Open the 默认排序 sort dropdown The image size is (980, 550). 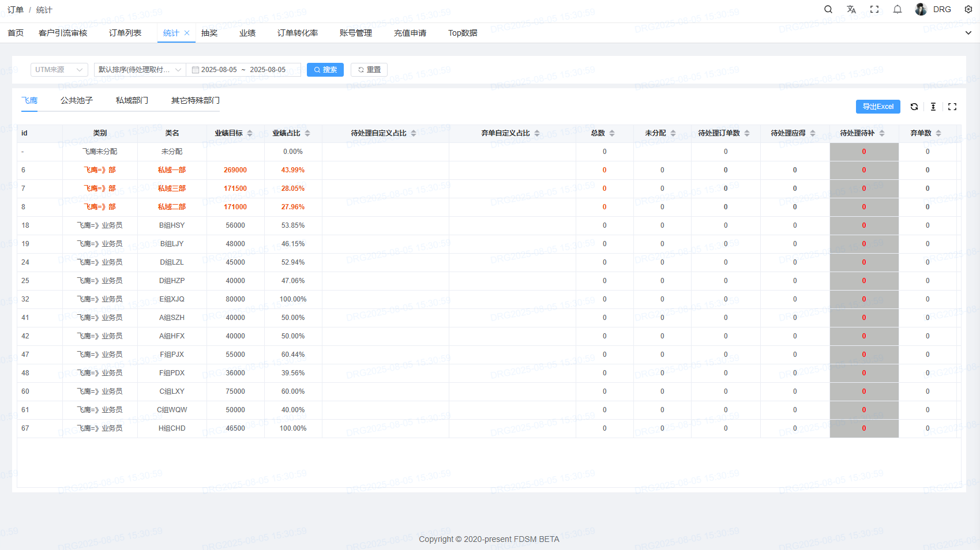tap(140, 70)
